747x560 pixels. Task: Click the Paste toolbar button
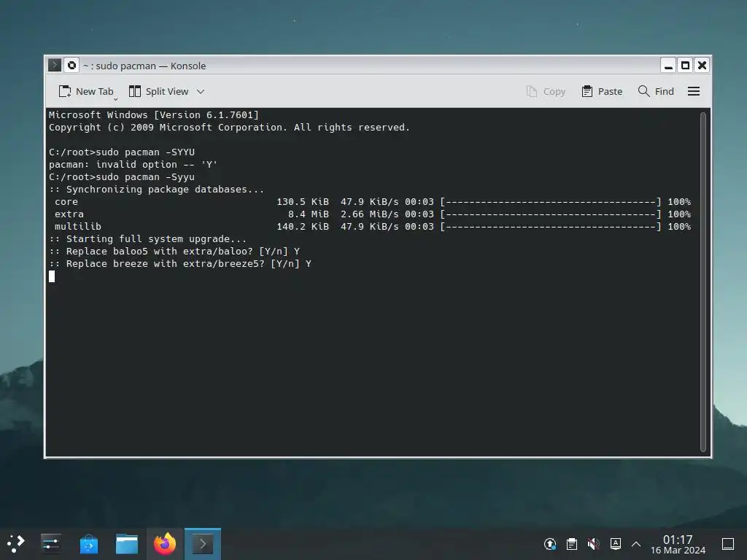click(x=602, y=91)
